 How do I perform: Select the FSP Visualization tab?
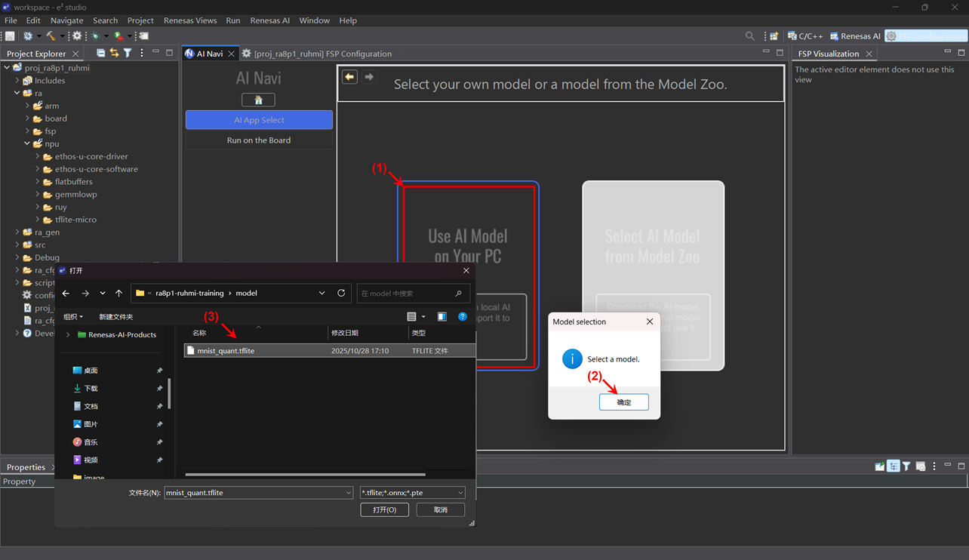[x=829, y=54]
